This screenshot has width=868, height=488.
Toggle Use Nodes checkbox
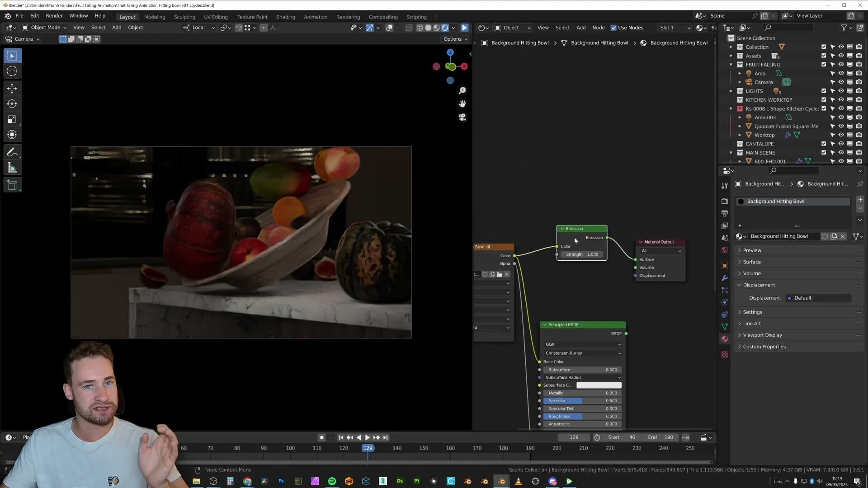pos(613,28)
